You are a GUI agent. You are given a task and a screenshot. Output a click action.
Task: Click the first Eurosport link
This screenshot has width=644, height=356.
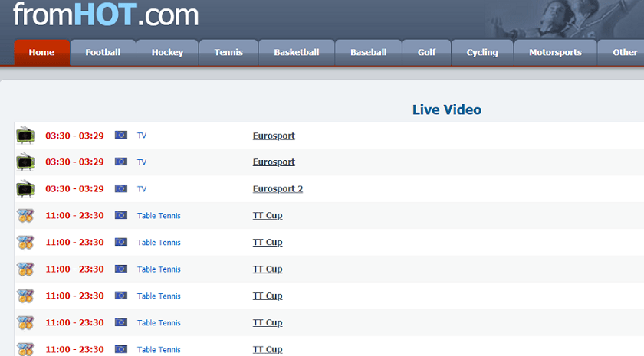coord(274,136)
